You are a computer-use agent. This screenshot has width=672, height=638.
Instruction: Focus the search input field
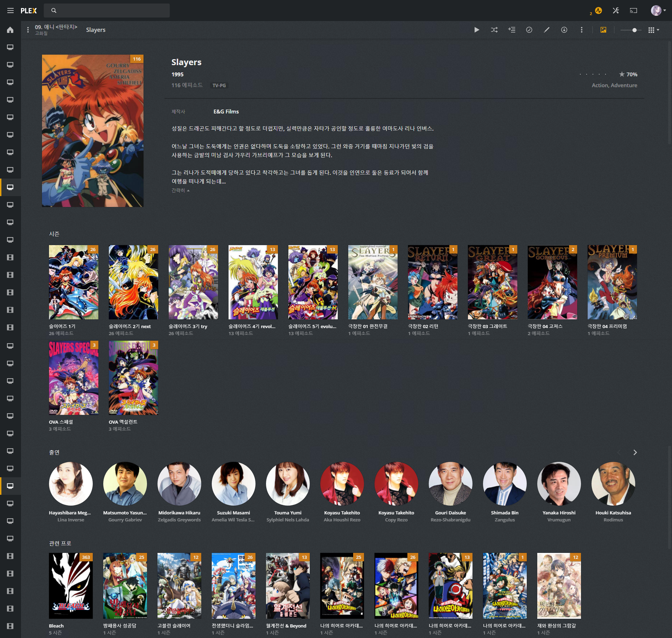107,11
